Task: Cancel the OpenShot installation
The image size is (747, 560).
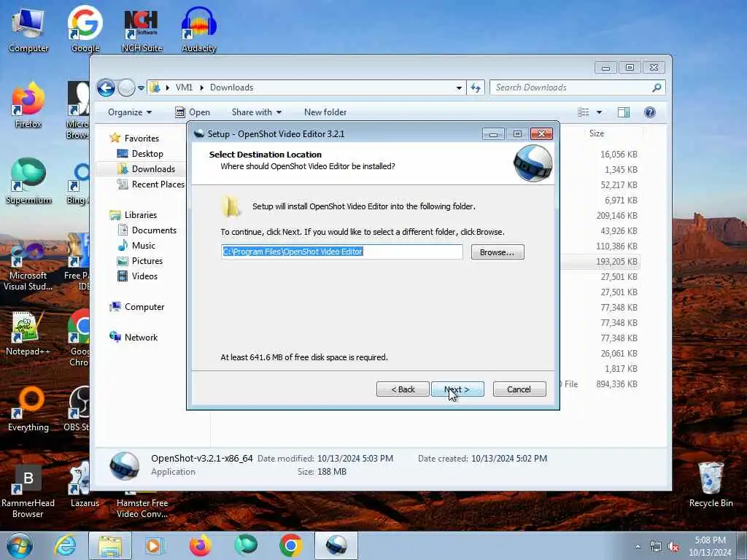Action: coord(519,389)
